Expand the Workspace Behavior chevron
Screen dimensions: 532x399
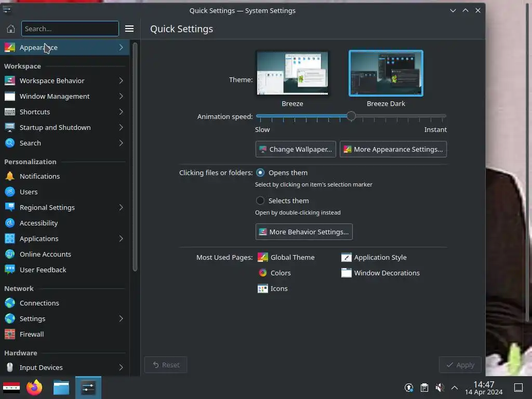point(121,81)
